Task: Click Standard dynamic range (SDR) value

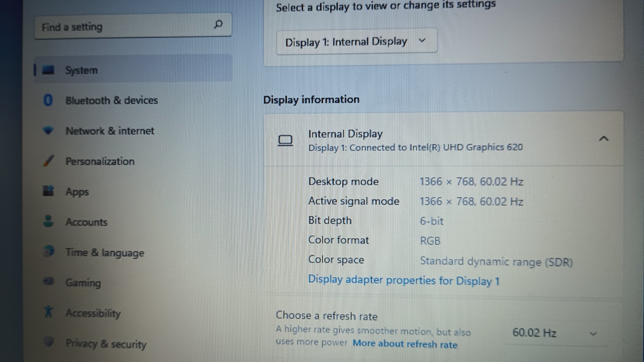Action: (496, 262)
